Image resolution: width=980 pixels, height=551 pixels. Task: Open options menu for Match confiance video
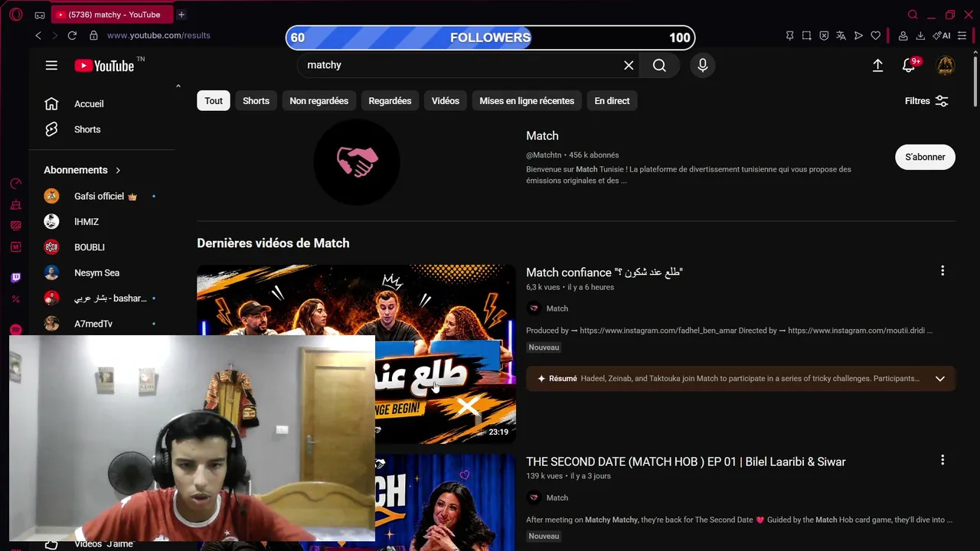942,271
